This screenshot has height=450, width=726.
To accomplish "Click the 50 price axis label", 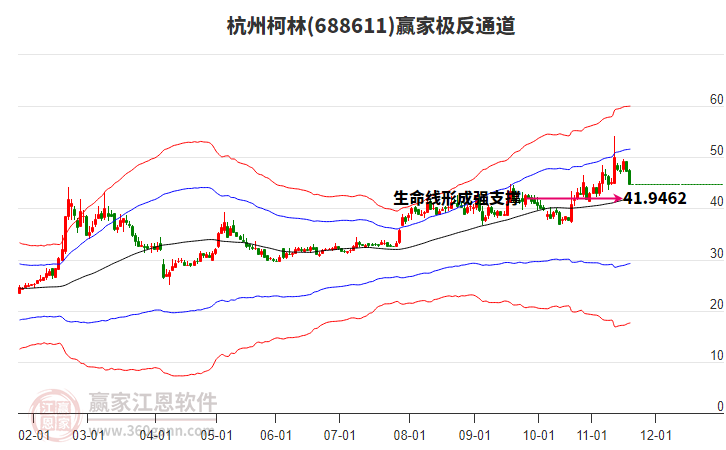I will [x=716, y=151].
